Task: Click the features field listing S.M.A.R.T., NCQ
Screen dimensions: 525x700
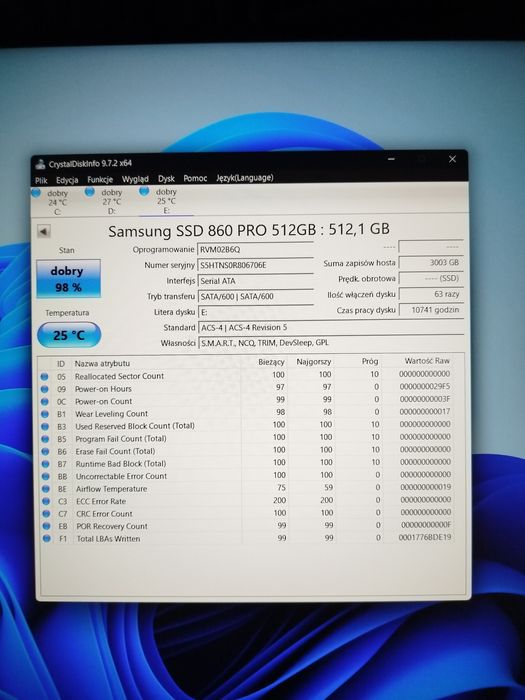Action: 331,342
